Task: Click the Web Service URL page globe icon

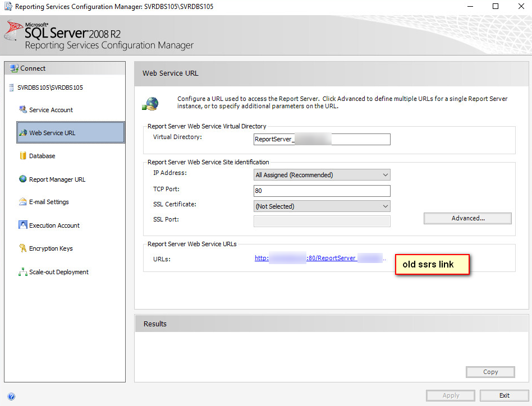Action: click(150, 103)
